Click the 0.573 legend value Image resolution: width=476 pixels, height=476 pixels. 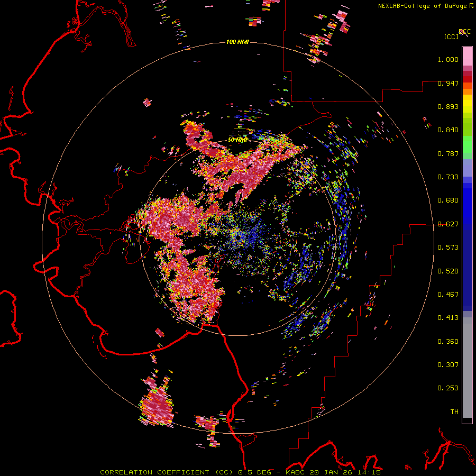pyautogui.click(x=448, y=248)
